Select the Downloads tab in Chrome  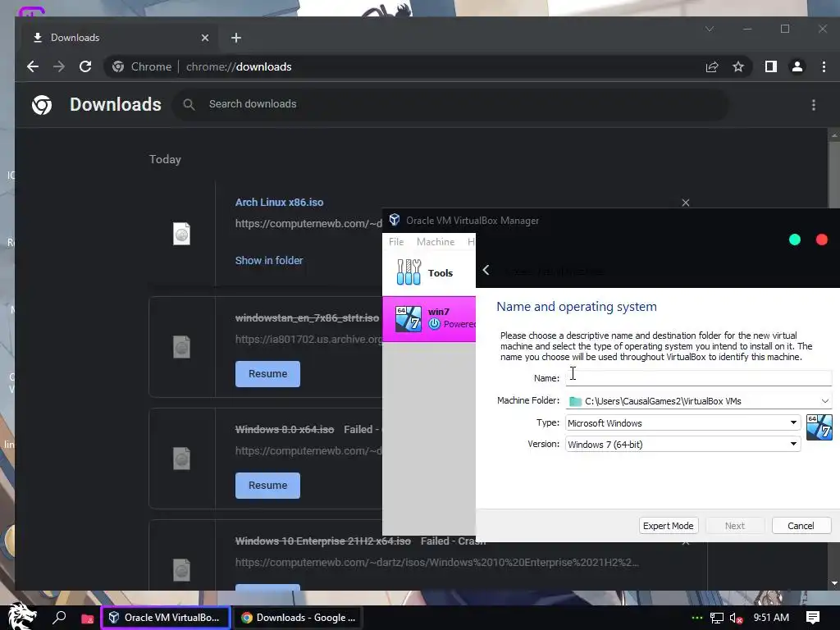(x=121, y=38)
